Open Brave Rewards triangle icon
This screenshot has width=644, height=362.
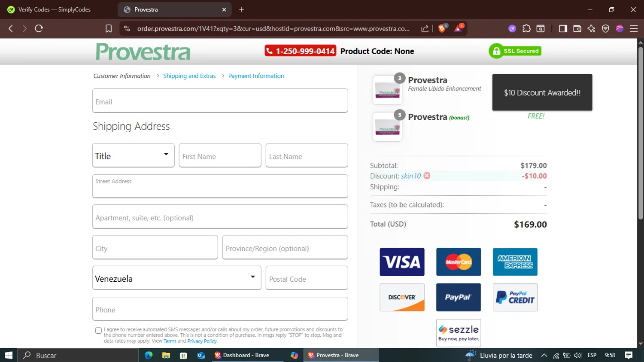click(x=459, y=28)
